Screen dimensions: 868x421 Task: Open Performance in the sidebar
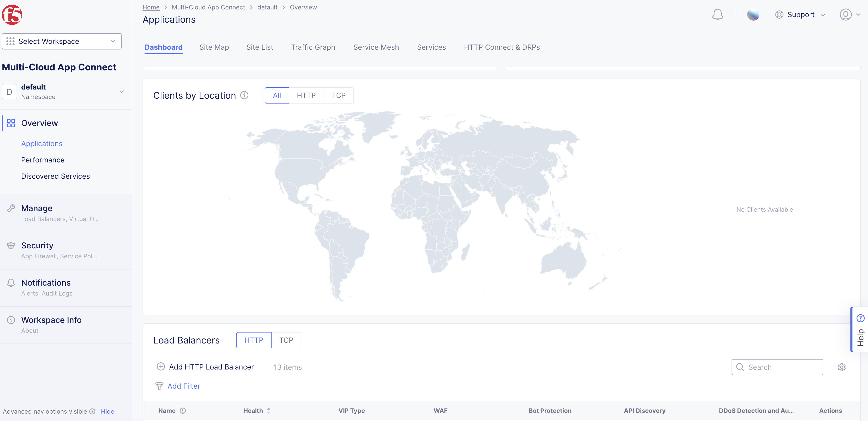tap(43, 160)
